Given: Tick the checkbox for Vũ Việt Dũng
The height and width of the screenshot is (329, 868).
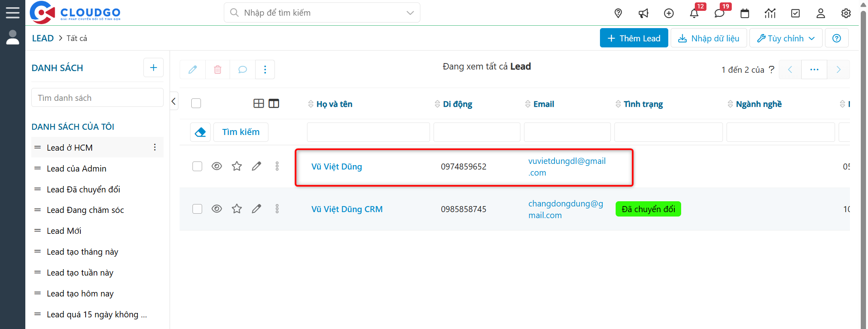Looking at the screenshot, I should pyautogui.click(x=197, y=166).
